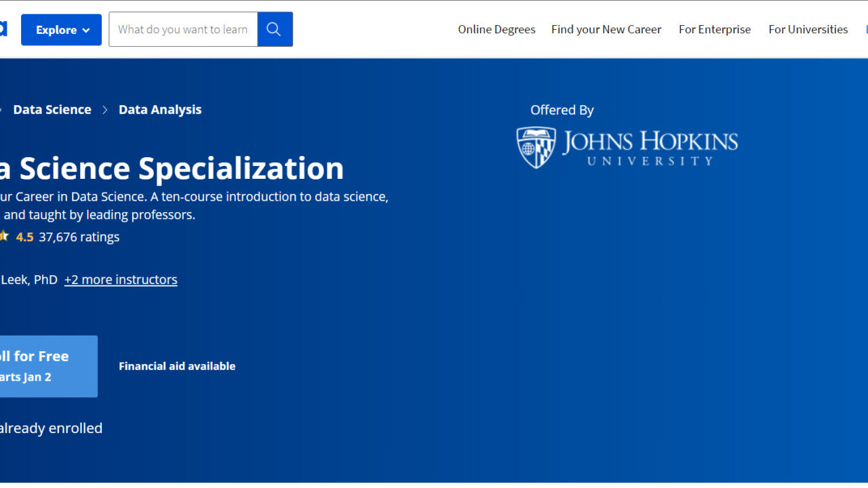Open the Financial aid available link

point(177,366)
